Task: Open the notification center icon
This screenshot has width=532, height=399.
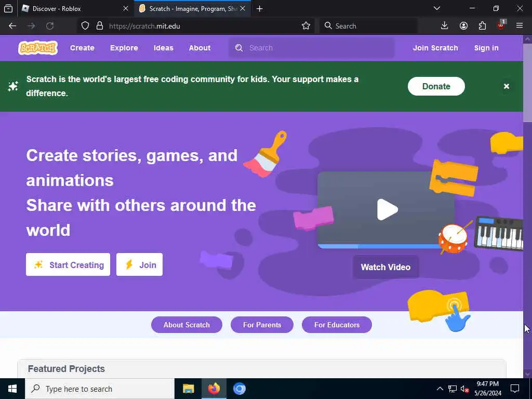Action: (x=515, y=389)
